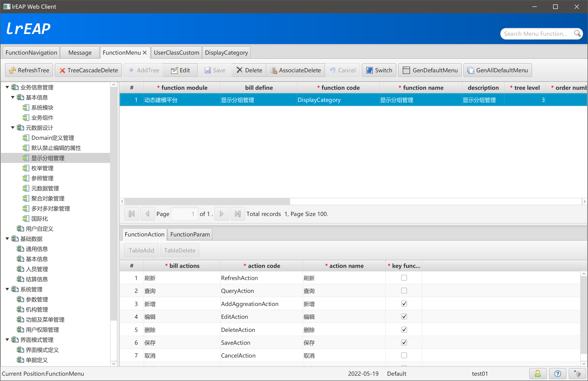Image resolution: width=588 pixels, height=381 pixels.
Task: Click the user profile icon in status bar
Action: coord(538,374)
